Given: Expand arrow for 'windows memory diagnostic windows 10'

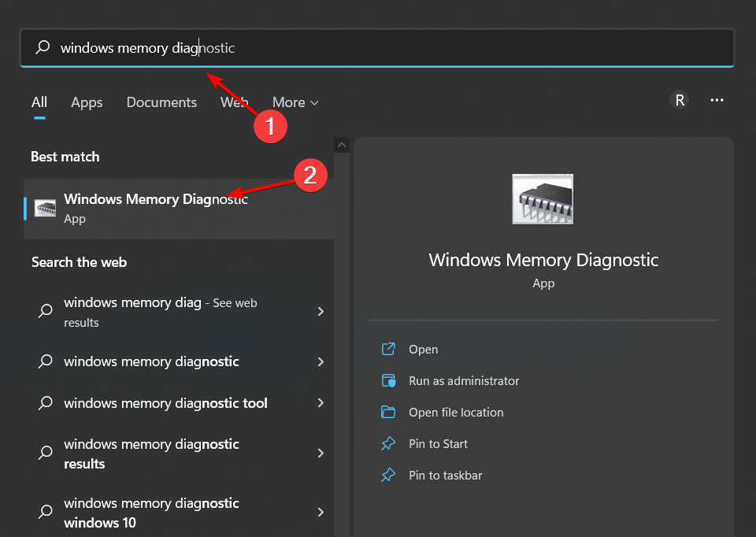Looking at the screenshot, I should (x=321, y=512).
